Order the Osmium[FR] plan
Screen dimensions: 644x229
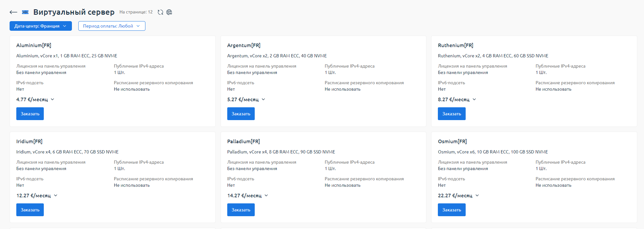[452, 210]
